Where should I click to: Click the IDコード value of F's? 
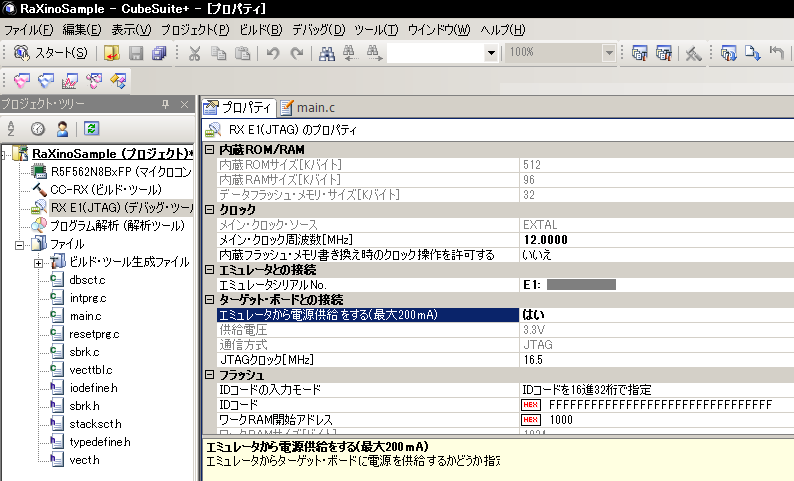click(x=657, y=405)
